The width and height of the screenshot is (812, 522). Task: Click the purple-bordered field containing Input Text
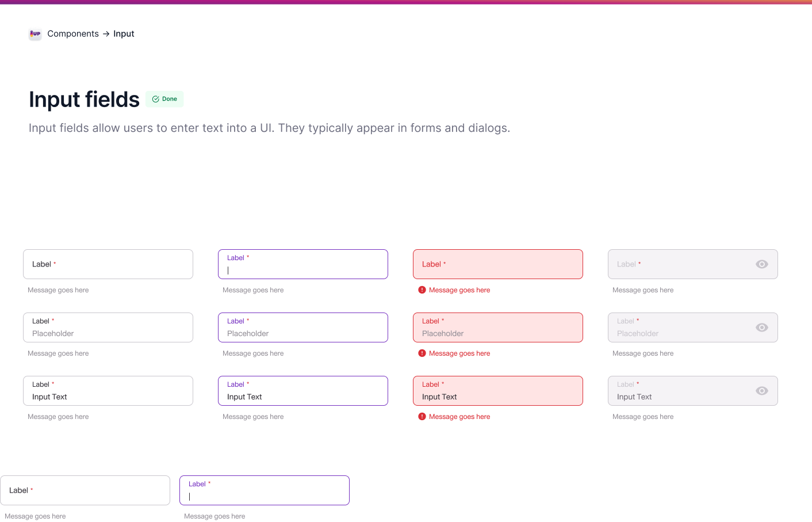pyautogui.click(x=303, y=391)
